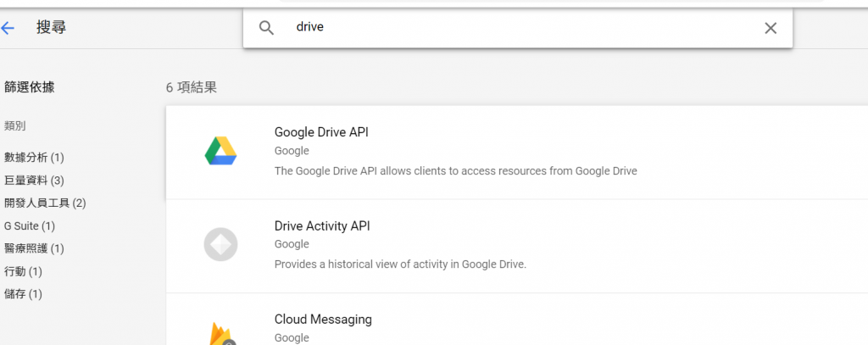Click 'Provides a historical view of activity' description

(400, 264)
